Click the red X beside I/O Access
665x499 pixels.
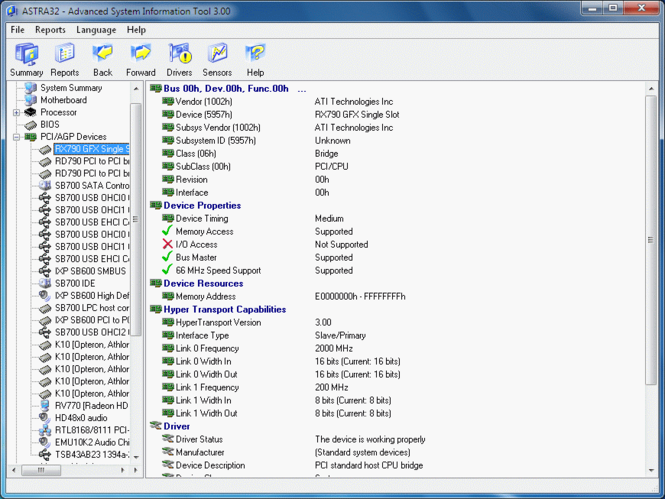pos(168,244)
